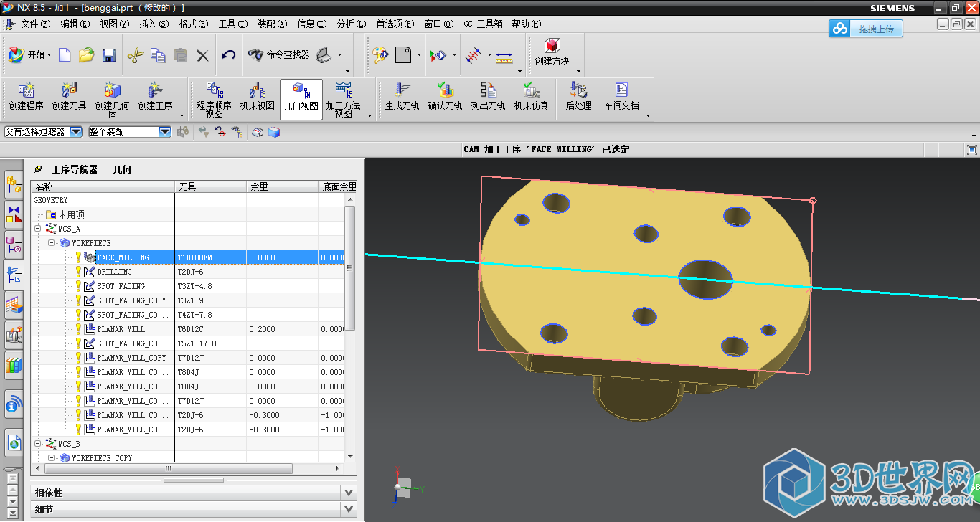Screen dimensions: 980x522
Task: Switch to Machining Method View (加工方法视图)
Action: 344,100
